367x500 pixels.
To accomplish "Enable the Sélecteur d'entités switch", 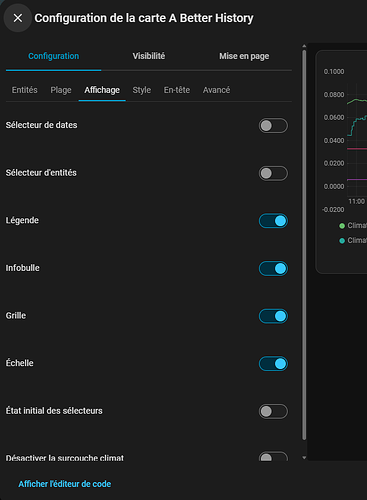I will 273,173.
